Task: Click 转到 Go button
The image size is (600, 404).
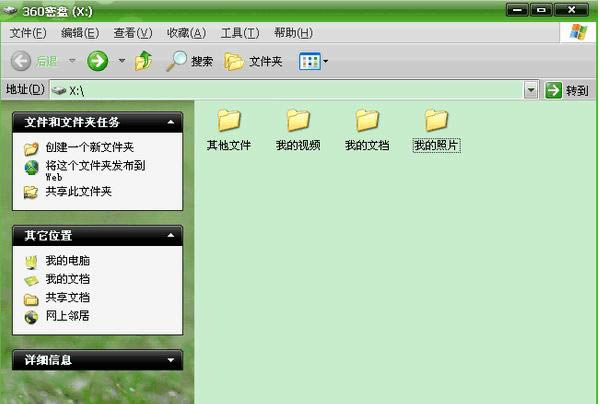Action: coord(567,90)
